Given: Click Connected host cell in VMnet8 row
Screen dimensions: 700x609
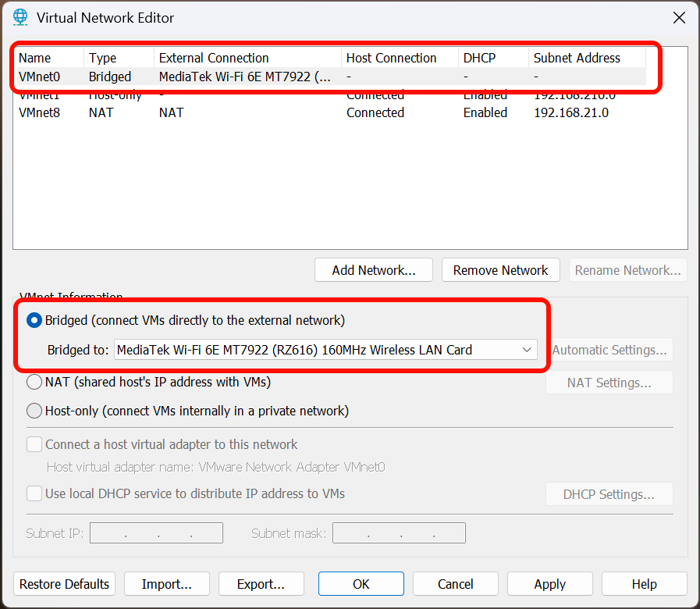Looking at the screenshot, I should coord(375,112).
